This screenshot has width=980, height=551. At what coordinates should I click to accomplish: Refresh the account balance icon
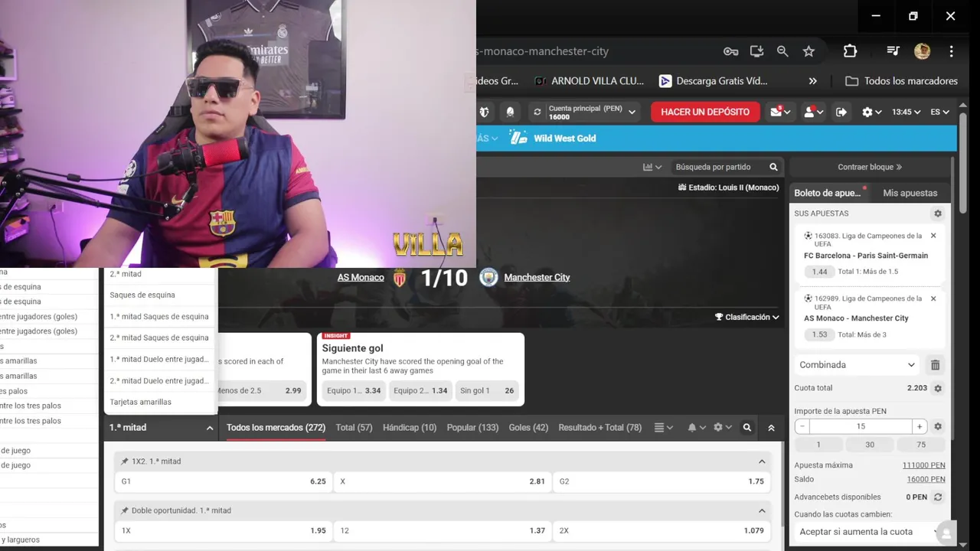click(x=537, y=112)
